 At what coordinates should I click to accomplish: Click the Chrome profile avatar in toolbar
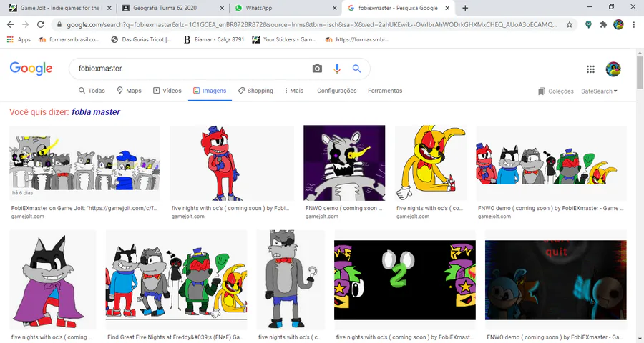click(618, 24)
